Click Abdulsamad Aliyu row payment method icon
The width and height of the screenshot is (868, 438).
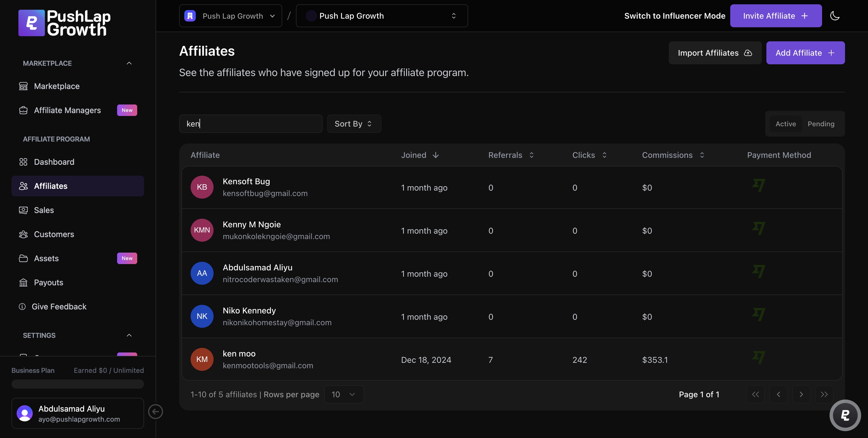[x=759, y=272]
